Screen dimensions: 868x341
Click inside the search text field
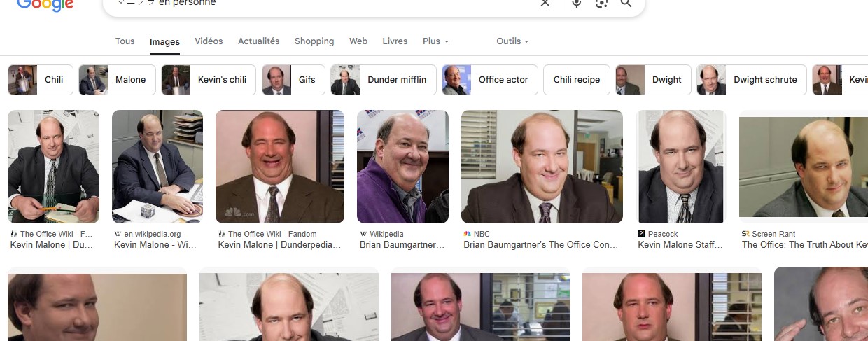[x=322, y=4]
